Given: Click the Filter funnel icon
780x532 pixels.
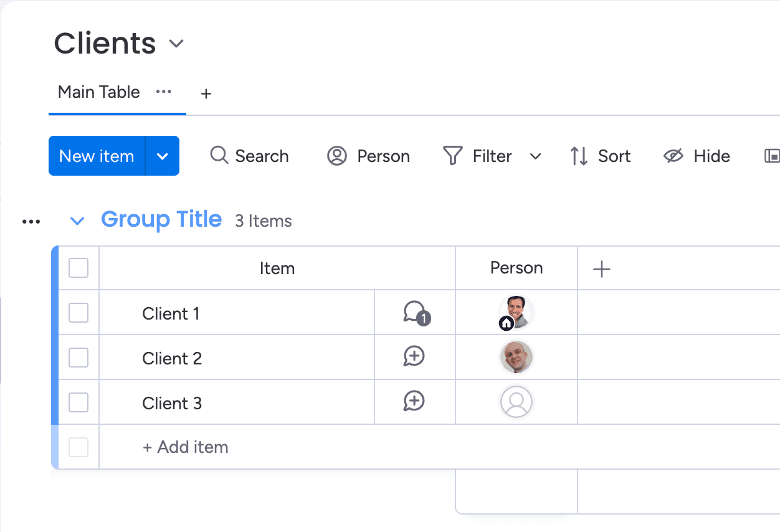Looking at the screenshot, I should pyautogui.click(x=452, y=156).
